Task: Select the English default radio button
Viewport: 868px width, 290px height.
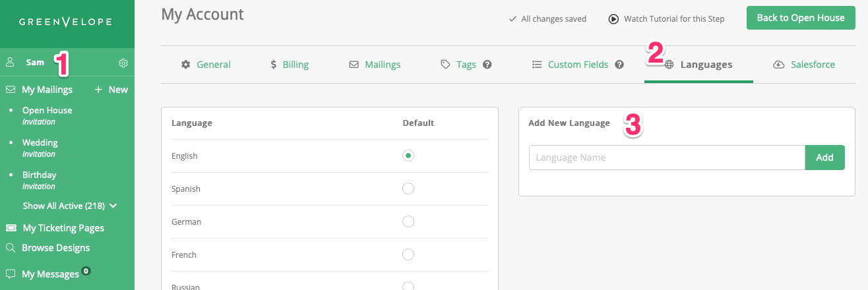Action: coord(408,156)
